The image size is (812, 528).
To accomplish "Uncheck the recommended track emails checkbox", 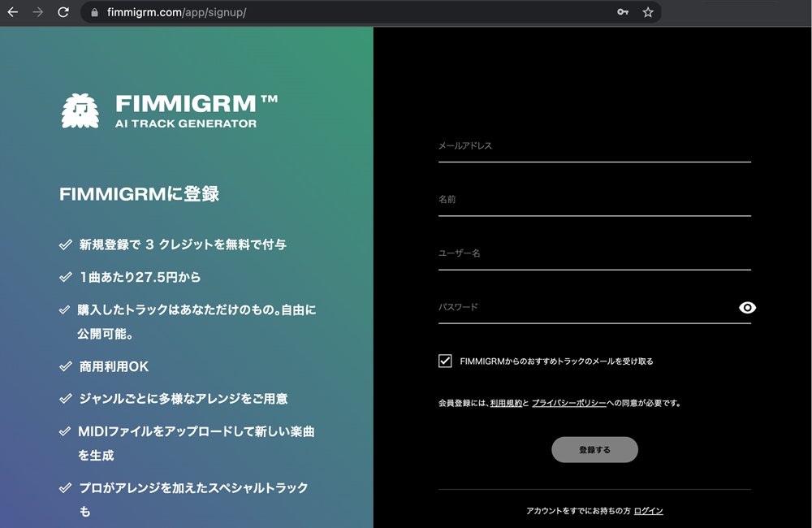I will click(445, 361).
